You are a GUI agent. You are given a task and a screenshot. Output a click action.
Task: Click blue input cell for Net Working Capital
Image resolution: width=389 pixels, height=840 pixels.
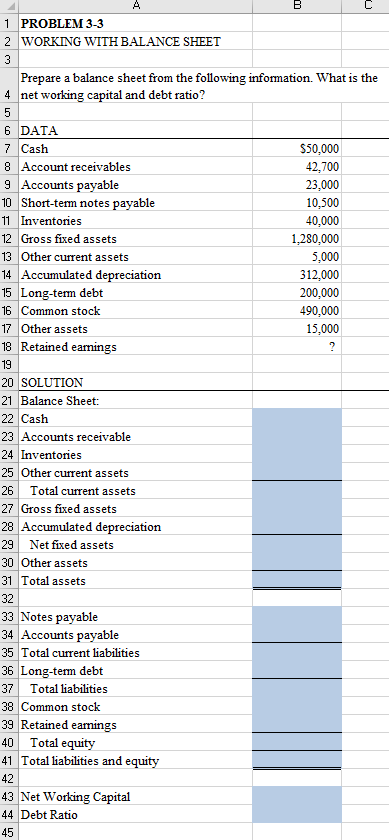pyautogui.click(x=297, y=797)
